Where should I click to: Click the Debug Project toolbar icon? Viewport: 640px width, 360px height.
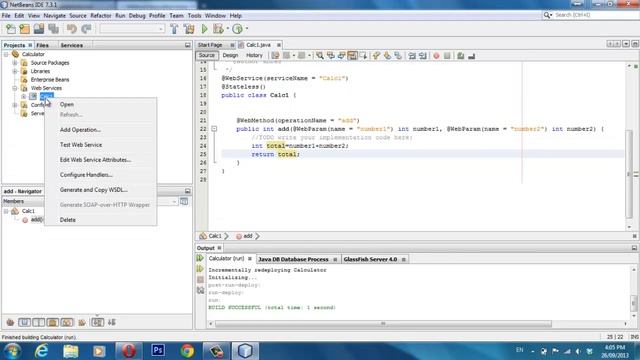pyautogui.click(x=218, y=29)
